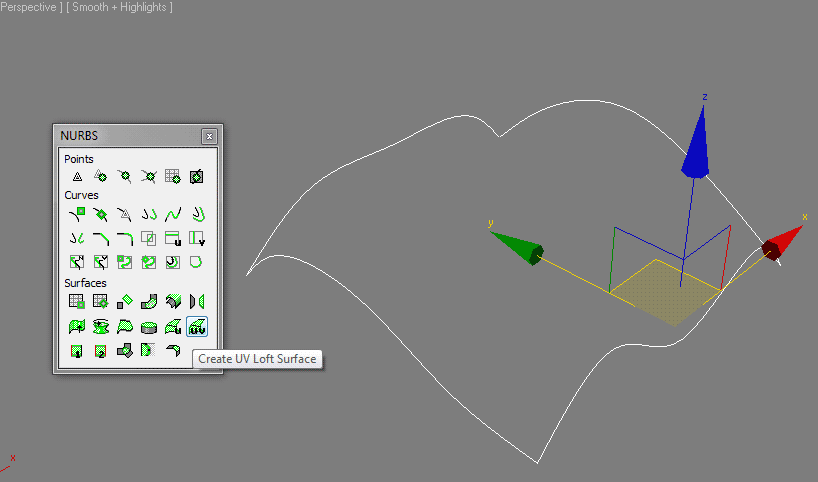Select the Surface-Surface Intersection Curve tool
This screenshot has height=482, width=818.
(x=149, y=238)
